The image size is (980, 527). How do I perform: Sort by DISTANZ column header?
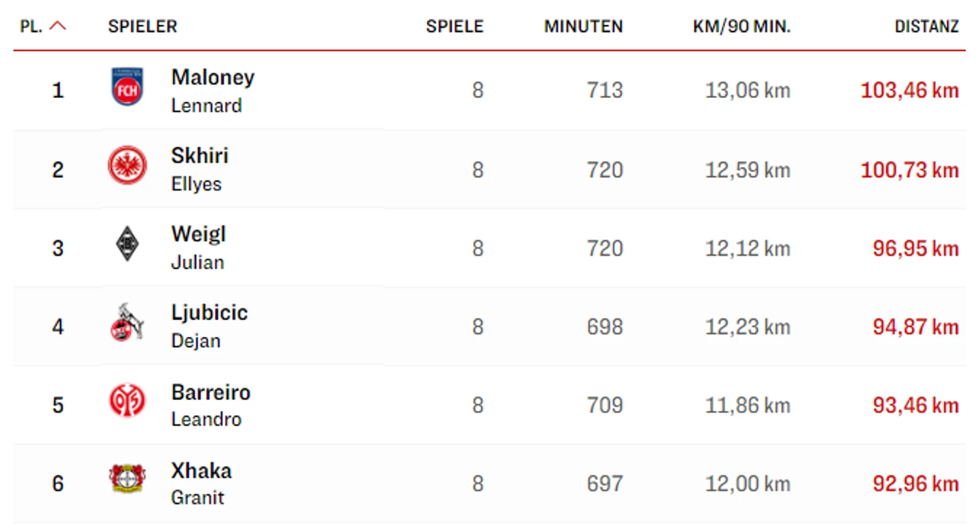(x=927, y=26)
